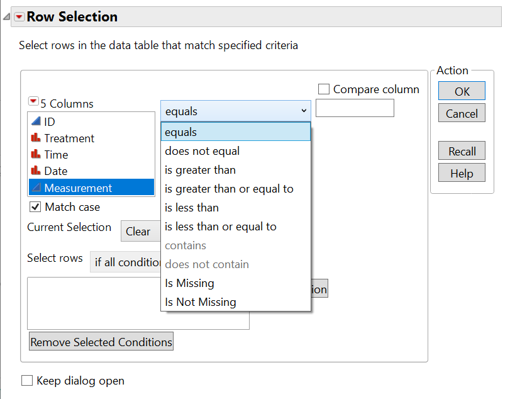This screenshot has height=399, width=532.
Task: Enable the Compare column checkbox
Action: [324, 89]
